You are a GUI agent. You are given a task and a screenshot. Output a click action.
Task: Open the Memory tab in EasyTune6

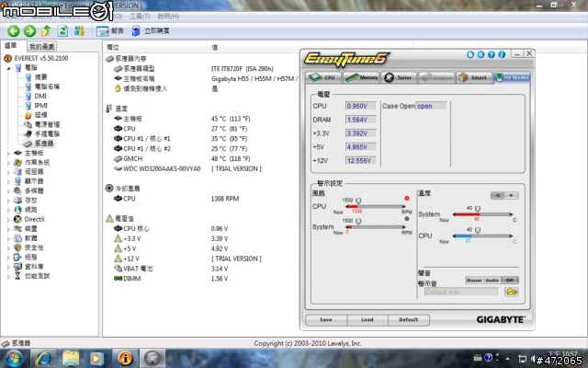click(x=361, y=77)
